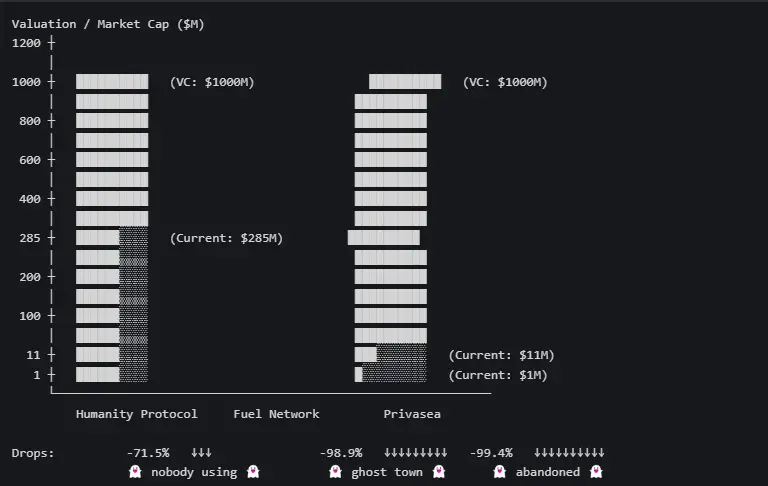This screenshot has width=768, height=486.
Task: Select the Privasea axis label
Action: (412, 414)
